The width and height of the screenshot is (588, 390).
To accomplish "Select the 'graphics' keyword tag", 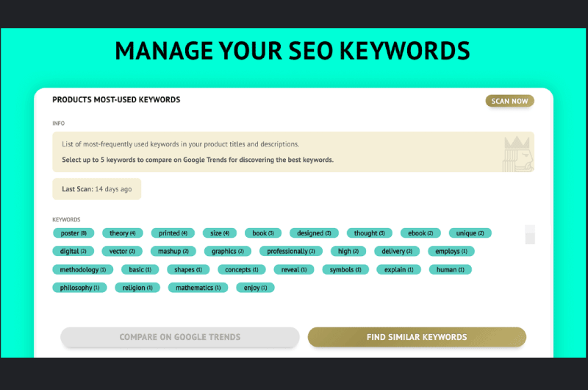I will [x=228, y=251].
